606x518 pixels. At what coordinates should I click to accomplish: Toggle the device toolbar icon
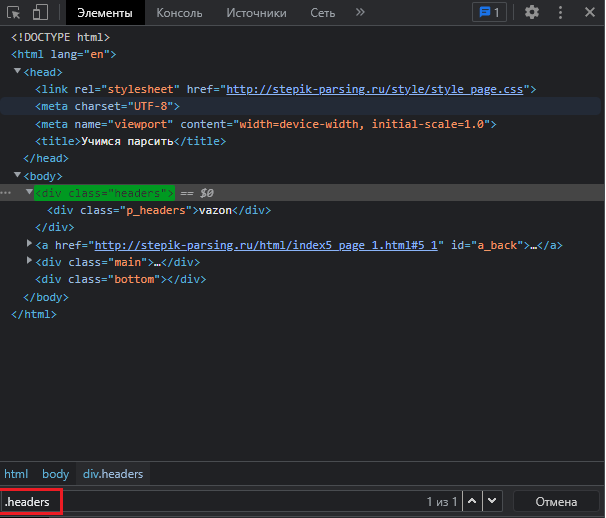click(x=41, y=13)
